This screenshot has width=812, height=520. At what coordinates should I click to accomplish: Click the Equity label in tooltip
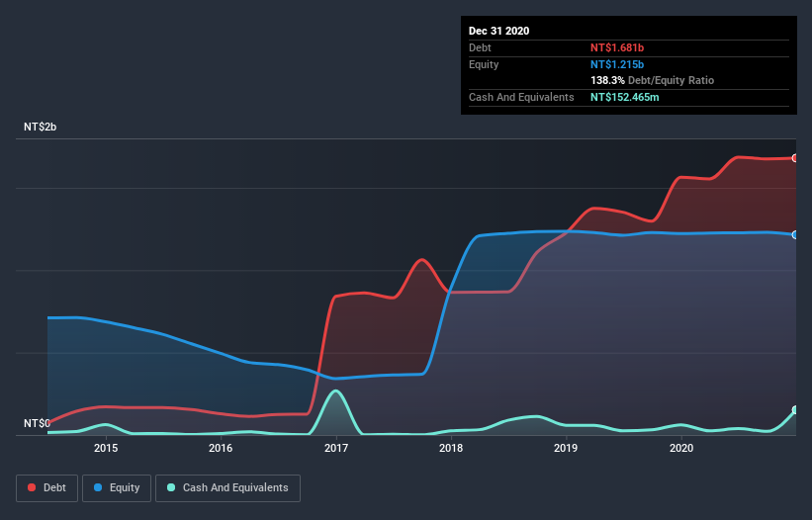[484, 64]
